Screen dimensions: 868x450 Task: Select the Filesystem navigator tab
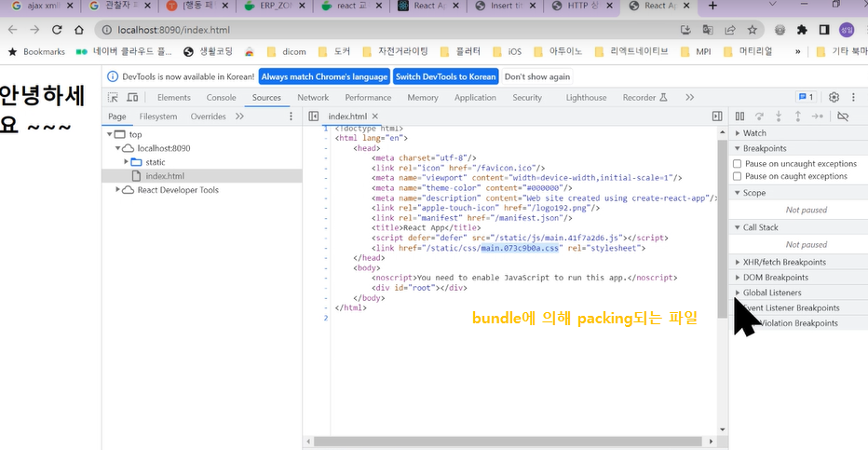[x=158, y=116]
